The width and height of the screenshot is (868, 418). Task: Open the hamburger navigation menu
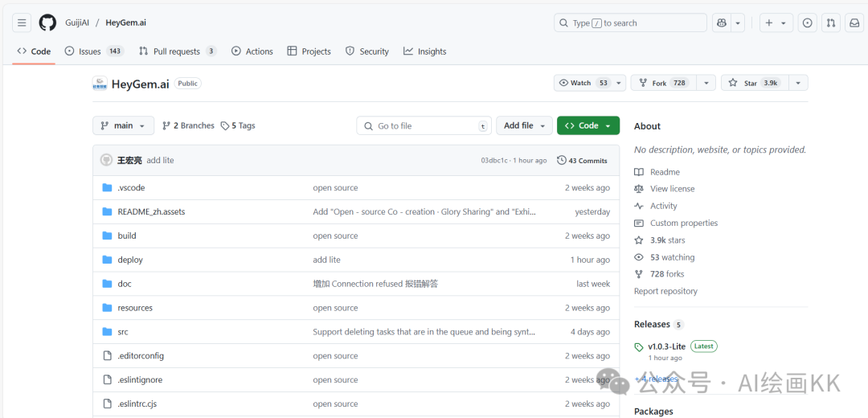(22, 23)
